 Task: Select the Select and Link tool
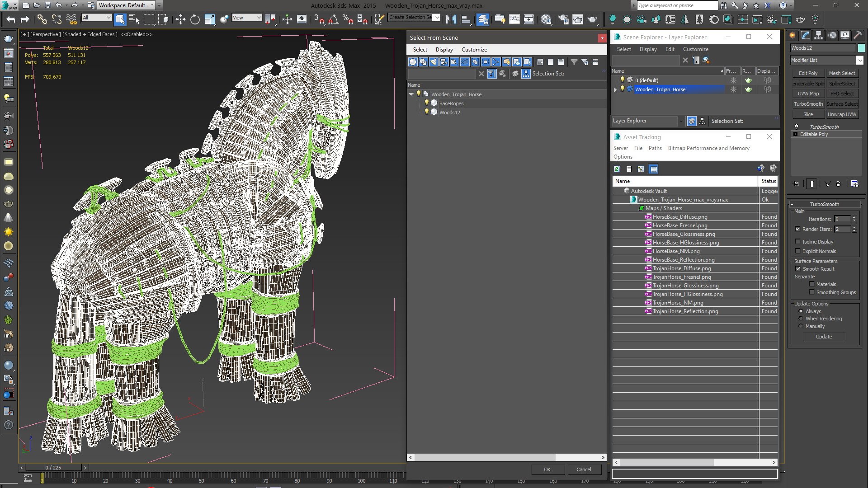42,19
